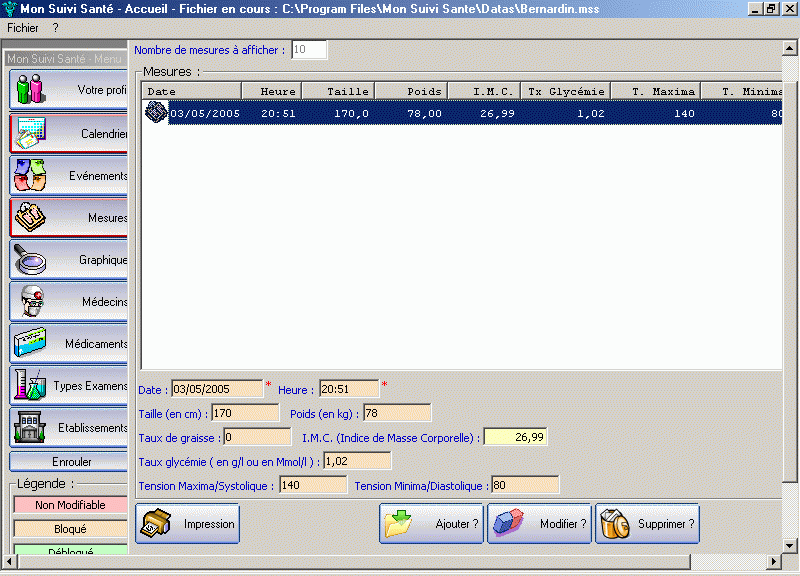Select the 170,0 Taille cell
The width and height of the screenshot is (800, 576).
pos(351,113)
